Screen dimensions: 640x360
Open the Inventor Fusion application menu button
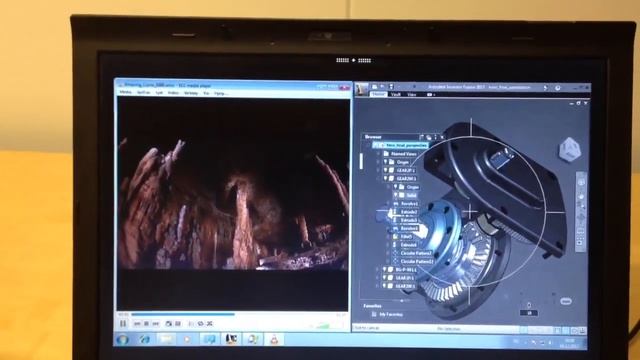coord(361,90)
